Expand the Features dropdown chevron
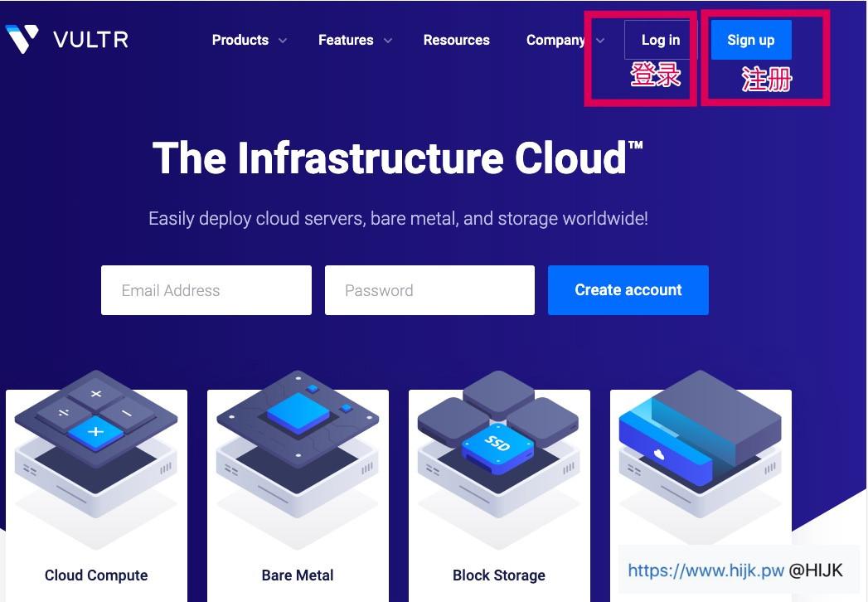Screen dimensions: 868x602 [x=387, y=41]
